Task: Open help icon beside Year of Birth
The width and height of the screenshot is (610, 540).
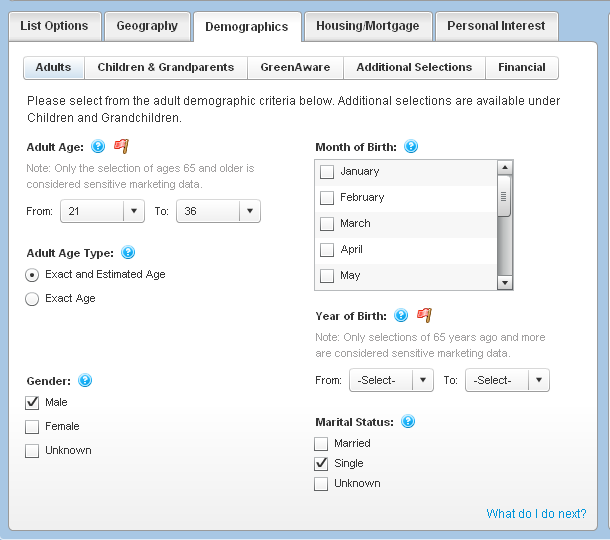Action: tap(401, 316)
